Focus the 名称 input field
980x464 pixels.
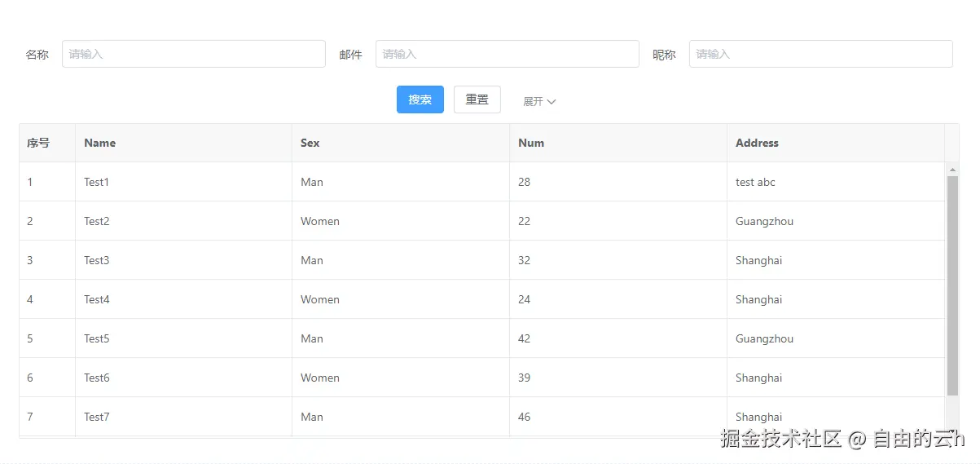coord(193,54)
